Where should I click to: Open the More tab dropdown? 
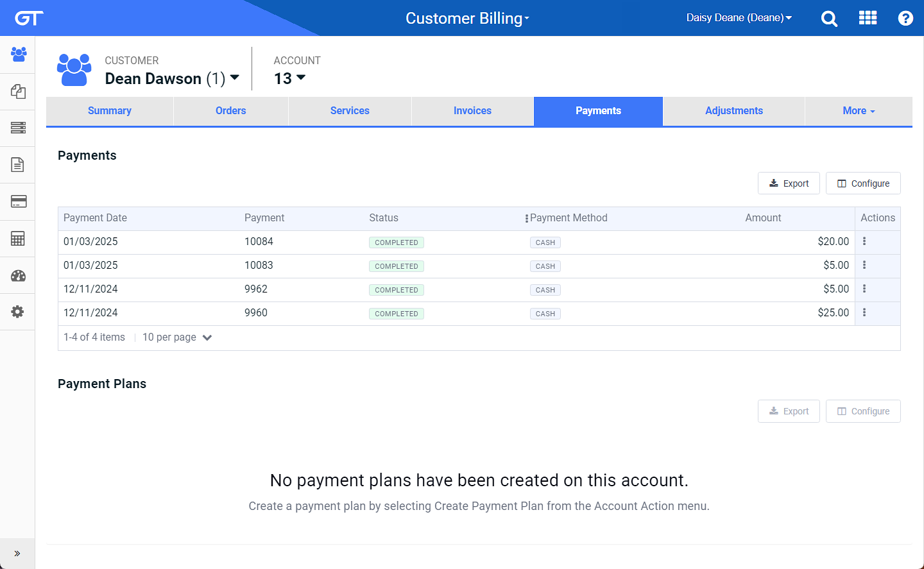[859, 111]
